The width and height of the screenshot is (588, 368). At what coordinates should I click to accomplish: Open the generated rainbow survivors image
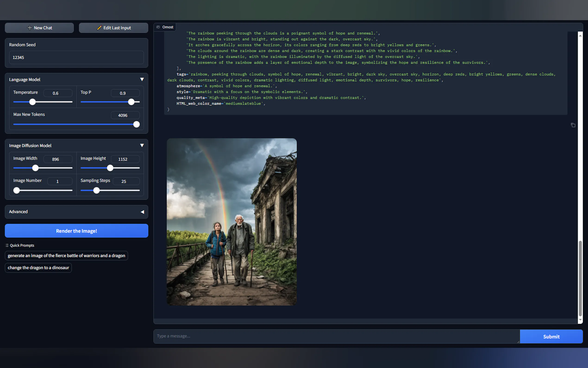click(232, 222)
